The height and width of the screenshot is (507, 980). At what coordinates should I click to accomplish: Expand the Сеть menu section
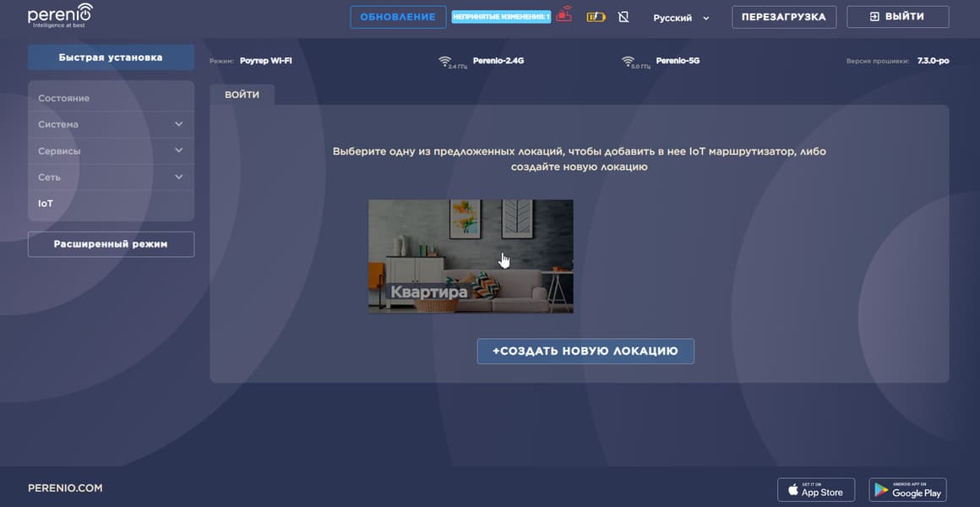pyautogui.click(x=111, y=177)
